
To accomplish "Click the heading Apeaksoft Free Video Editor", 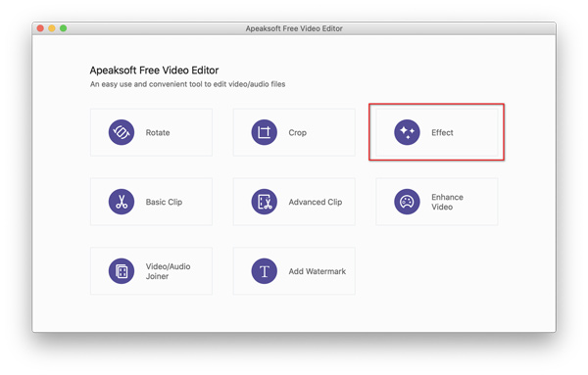I will tap(154, 70).
